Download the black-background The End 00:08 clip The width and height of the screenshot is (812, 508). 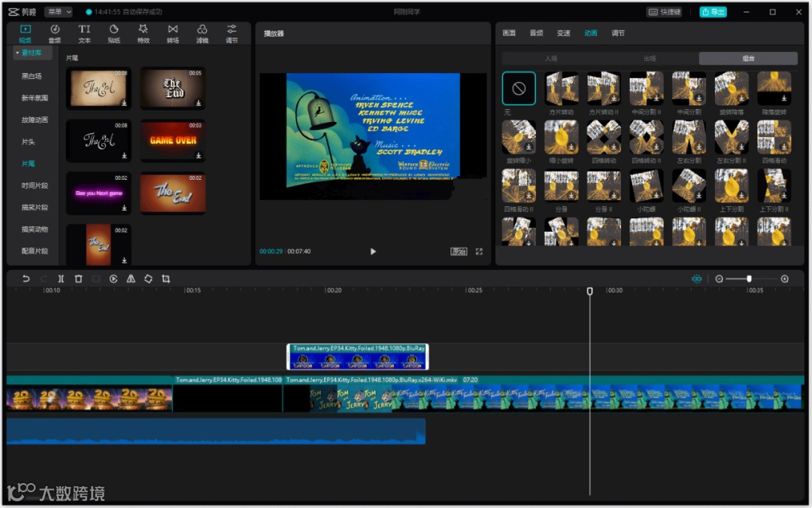[124, 156]
